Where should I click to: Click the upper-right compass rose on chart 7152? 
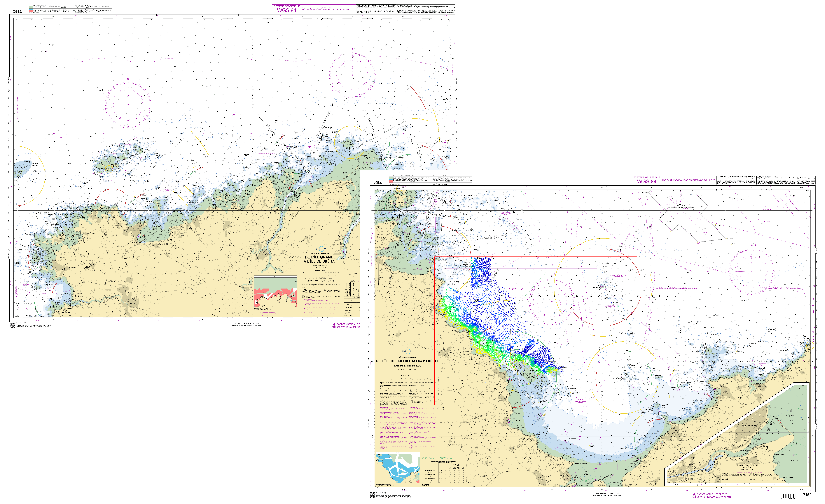coord(352,75)
